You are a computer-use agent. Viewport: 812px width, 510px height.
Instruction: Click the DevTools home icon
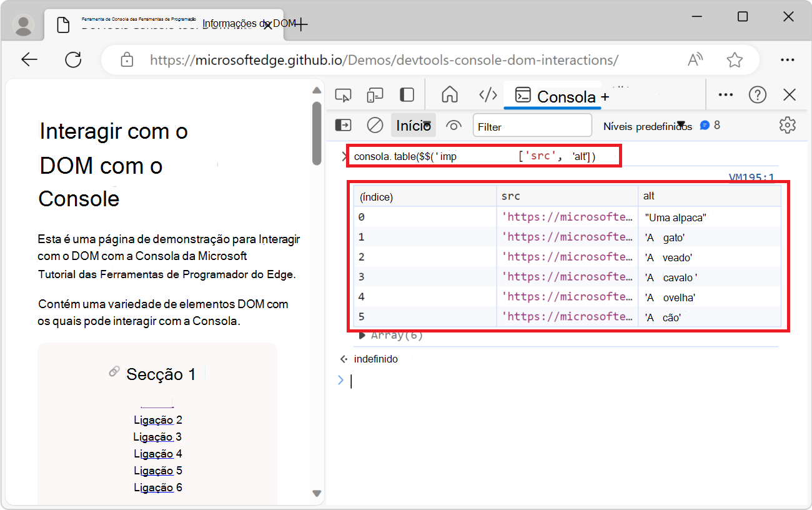(x=449, y=94)
